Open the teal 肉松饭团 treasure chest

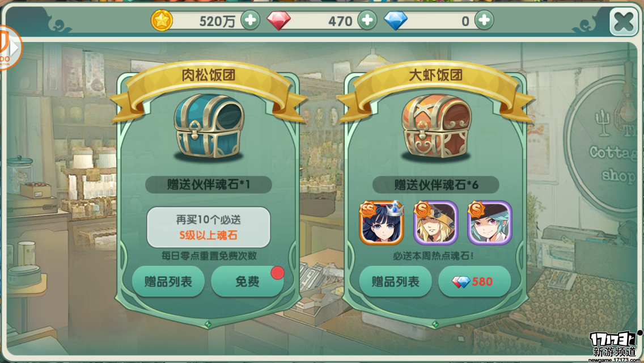point(209,126)
